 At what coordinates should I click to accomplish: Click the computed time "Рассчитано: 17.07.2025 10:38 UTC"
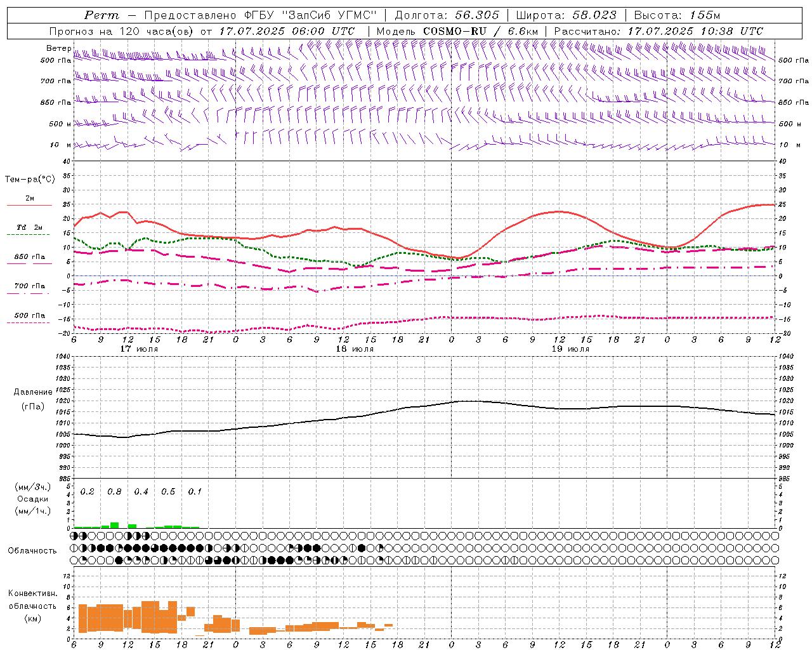pos(658,31)
